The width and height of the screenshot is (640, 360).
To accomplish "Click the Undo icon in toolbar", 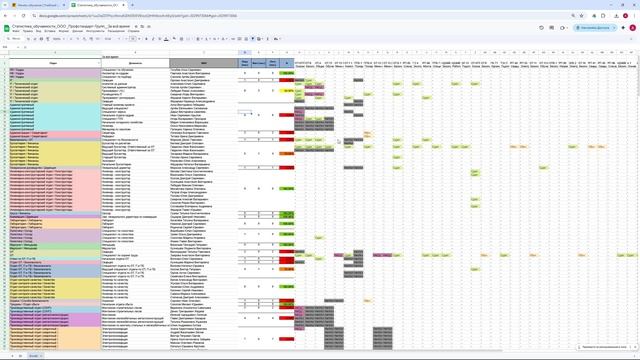I will tap(28, 39).
